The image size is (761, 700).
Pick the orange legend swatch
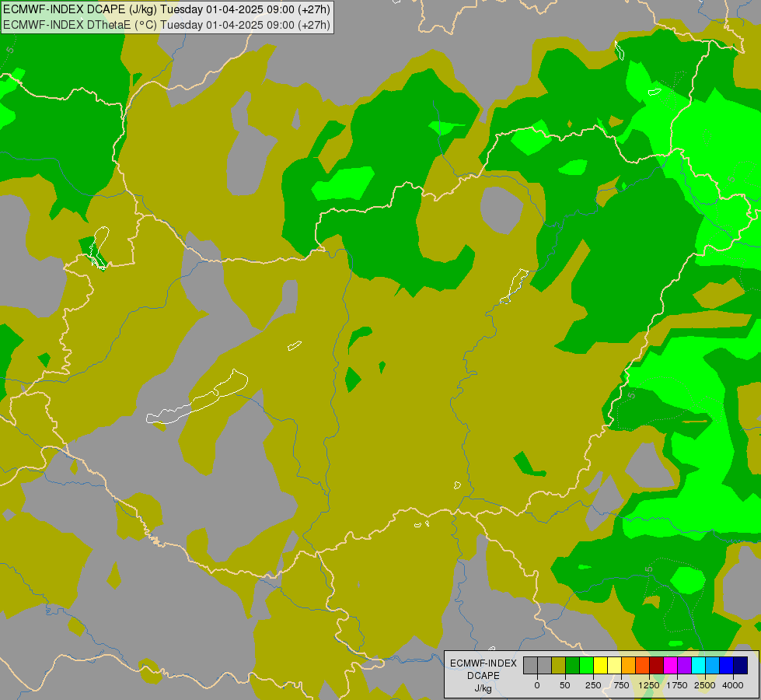pyautogui.click(x=629, y=665)
